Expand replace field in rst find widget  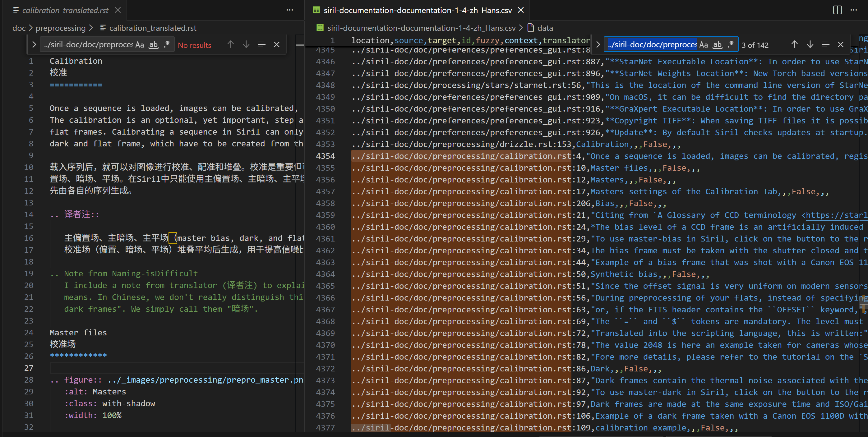coord(34,44)
